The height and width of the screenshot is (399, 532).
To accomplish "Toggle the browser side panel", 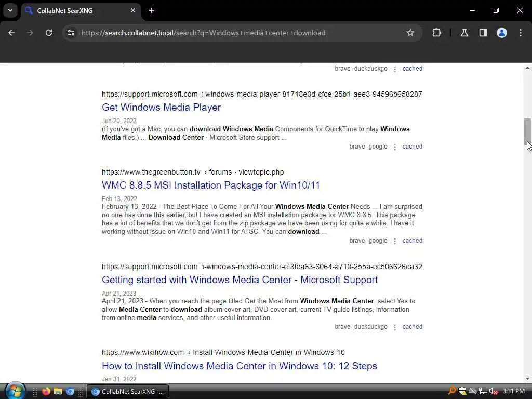I will pyautogui.click(x=483, y=33).
